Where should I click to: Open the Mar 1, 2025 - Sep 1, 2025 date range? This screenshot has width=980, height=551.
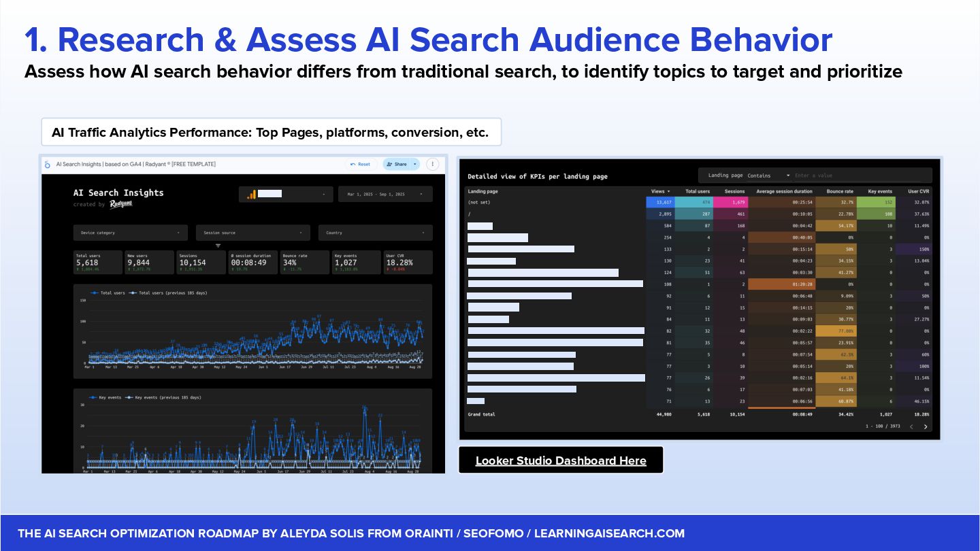click(385, 194)
